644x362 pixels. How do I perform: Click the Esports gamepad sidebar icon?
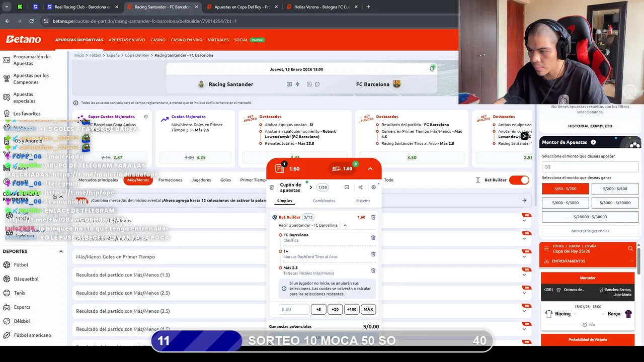click(x=7, y=307)
